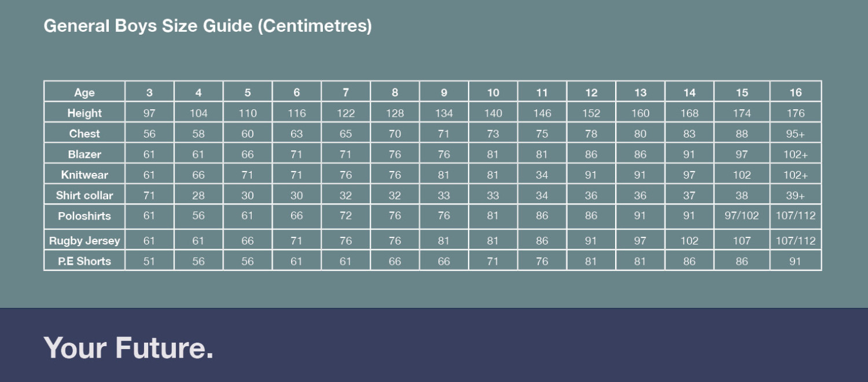Click the 'Shirt collar' row label
This screenshot has height=382, width=868.
coord(84,195)
